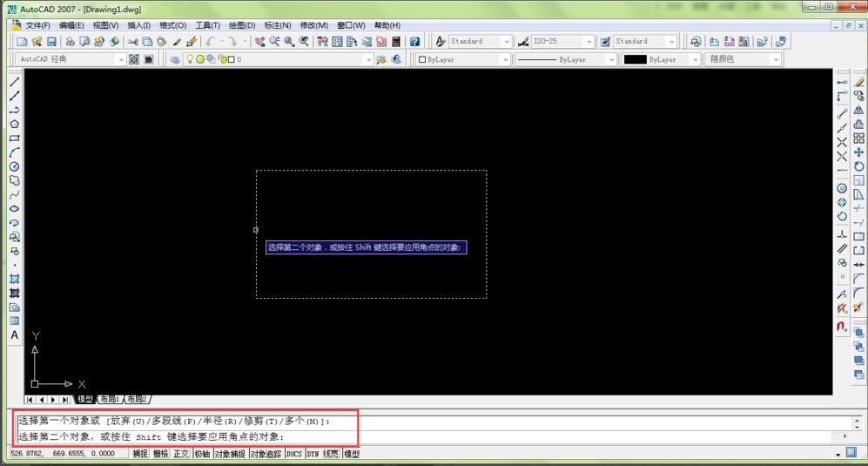Screen dimensions: 868x466
Task: Select the Polygon draw tool
Action: tap(15, 124)
